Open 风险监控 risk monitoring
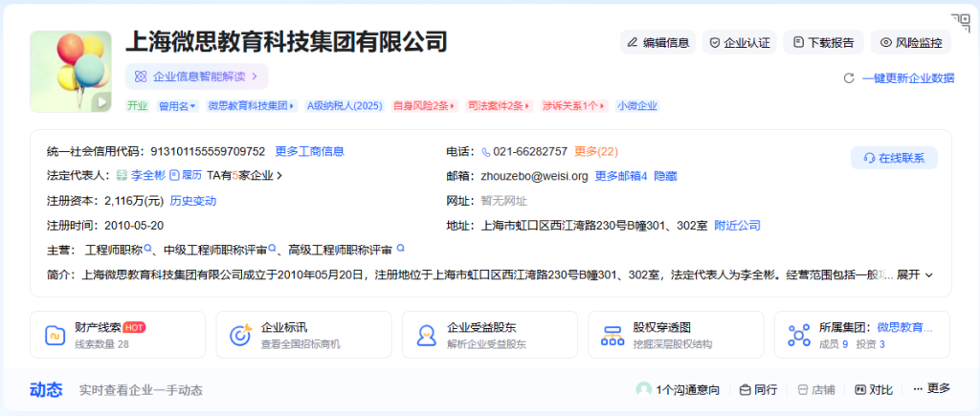The height and width of the screenshot is (416, 980). point(911,42)
